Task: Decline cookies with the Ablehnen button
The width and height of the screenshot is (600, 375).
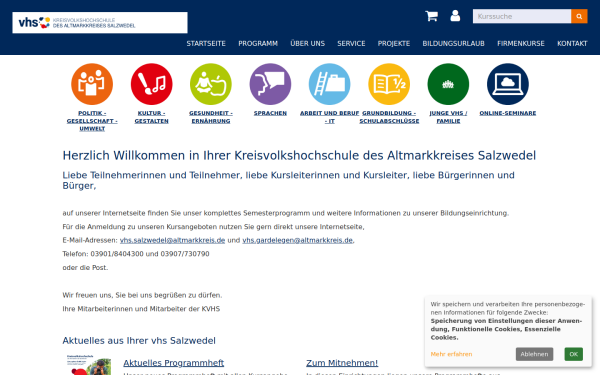Action: (534, 354)
